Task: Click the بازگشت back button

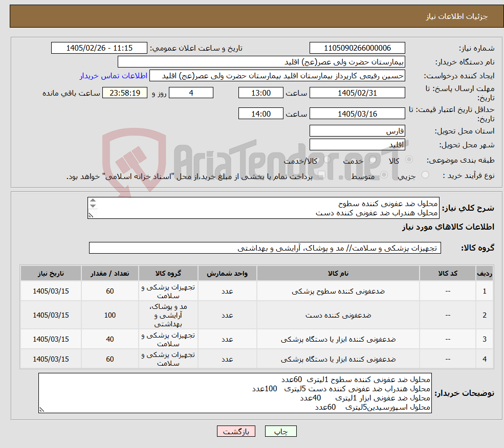Action: coord(236,431)
